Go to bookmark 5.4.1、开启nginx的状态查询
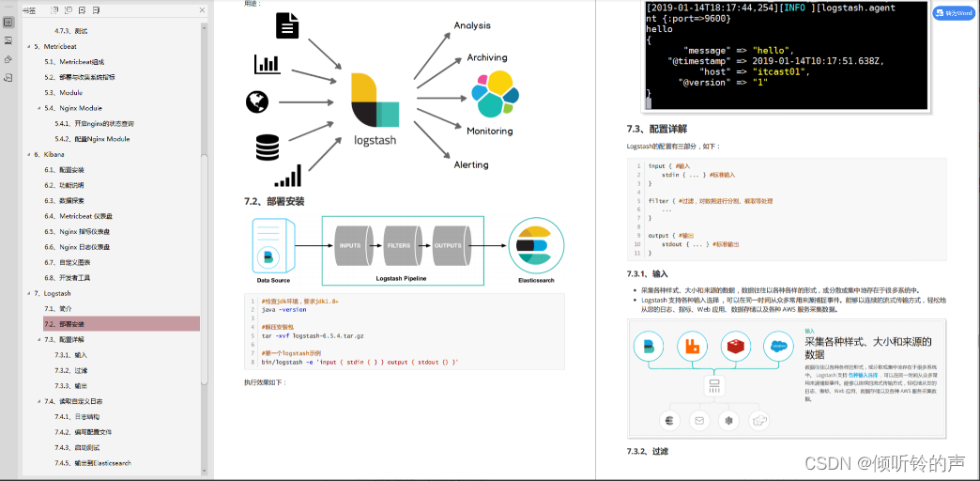Screen dimensions: 980x481 (x=94, y=124)
